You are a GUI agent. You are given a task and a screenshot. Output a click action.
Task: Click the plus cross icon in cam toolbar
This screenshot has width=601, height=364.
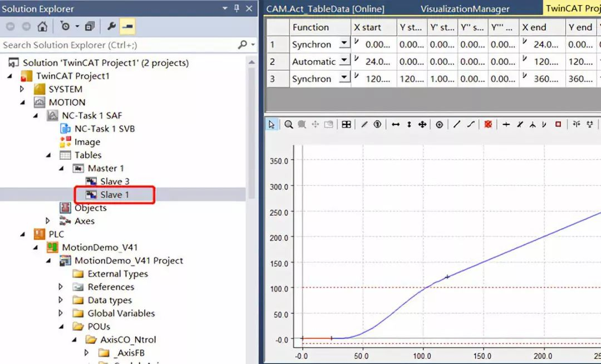coord(506,124)
